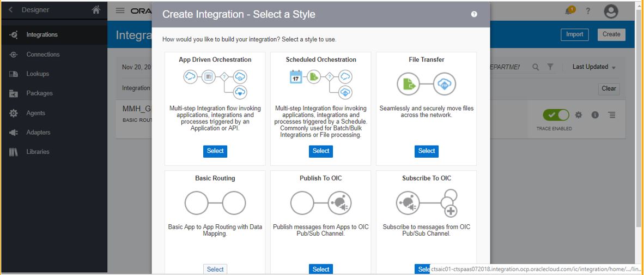Select App Driven Orchestration style
This screenshot has height=275, width=644.
pos(215,151)
